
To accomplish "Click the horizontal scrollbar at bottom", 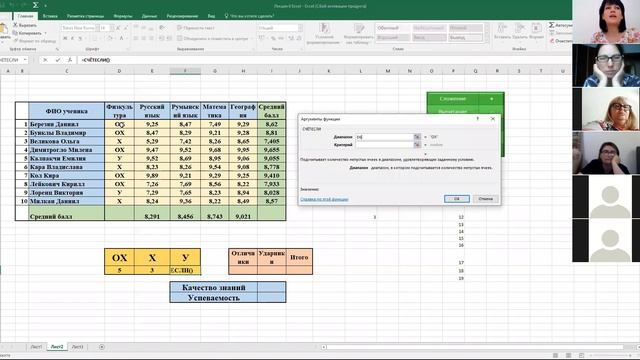I will point(475,347).
